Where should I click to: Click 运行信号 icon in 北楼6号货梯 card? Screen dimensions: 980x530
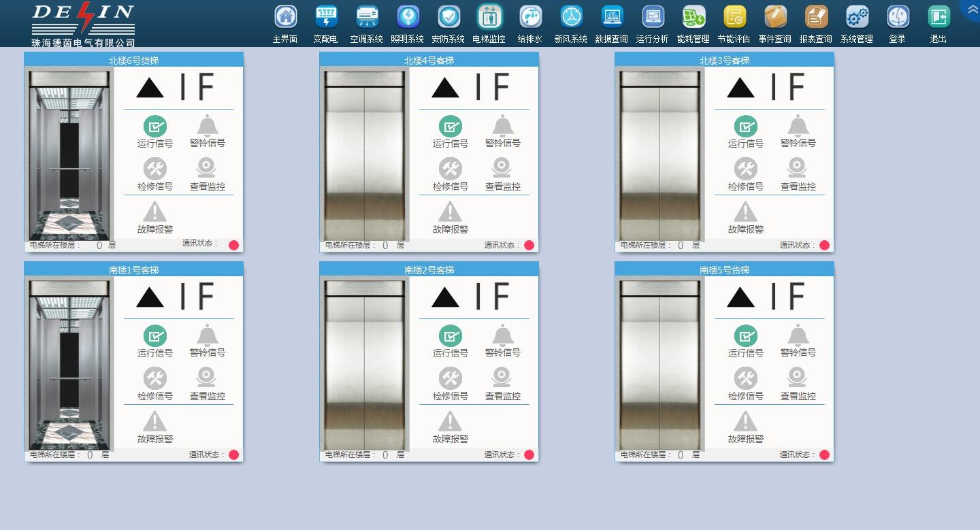click(155, 127)
